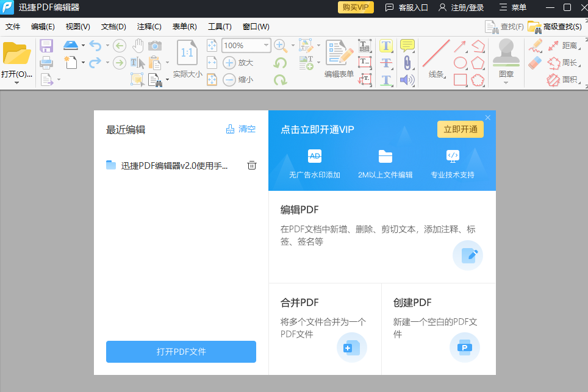Open the 100% zoom level dropdown
The image size is (588, 392).
tap(266, 45)
